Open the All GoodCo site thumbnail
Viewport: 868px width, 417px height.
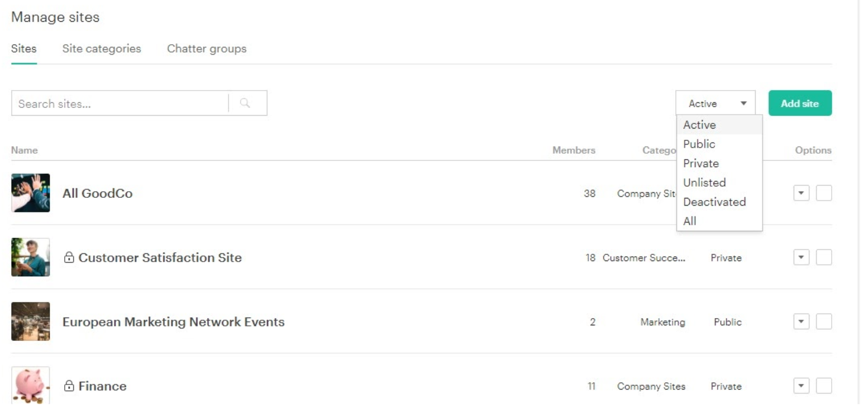tap(31, 193)
